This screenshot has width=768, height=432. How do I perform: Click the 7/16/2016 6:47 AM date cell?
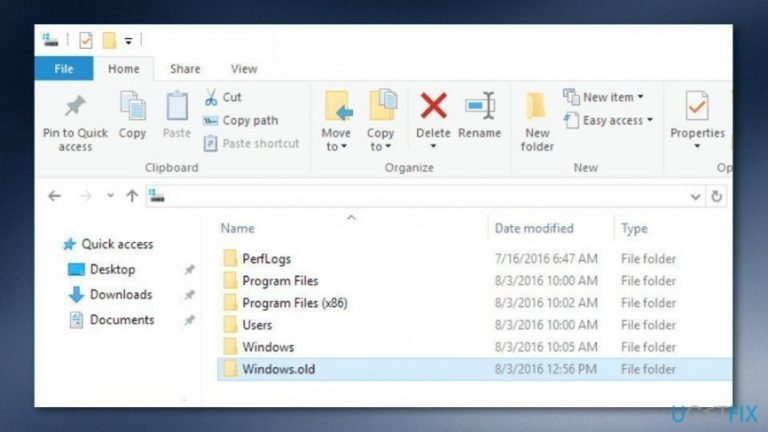tap(546, 259)
